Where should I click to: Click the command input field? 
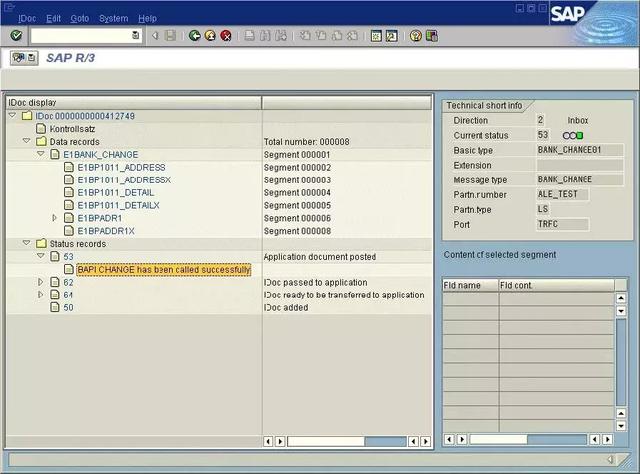coord(82,36)
